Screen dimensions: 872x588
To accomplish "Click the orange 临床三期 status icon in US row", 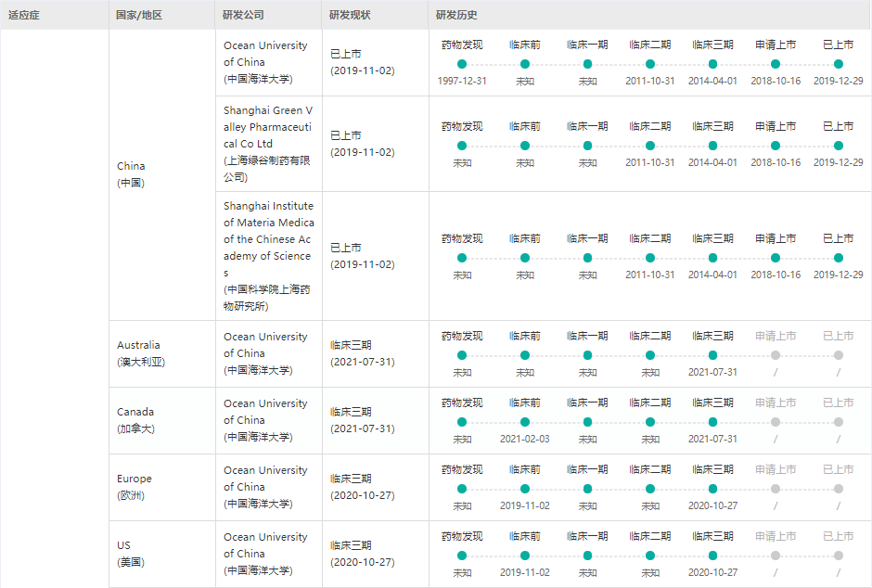I will 333,545.
